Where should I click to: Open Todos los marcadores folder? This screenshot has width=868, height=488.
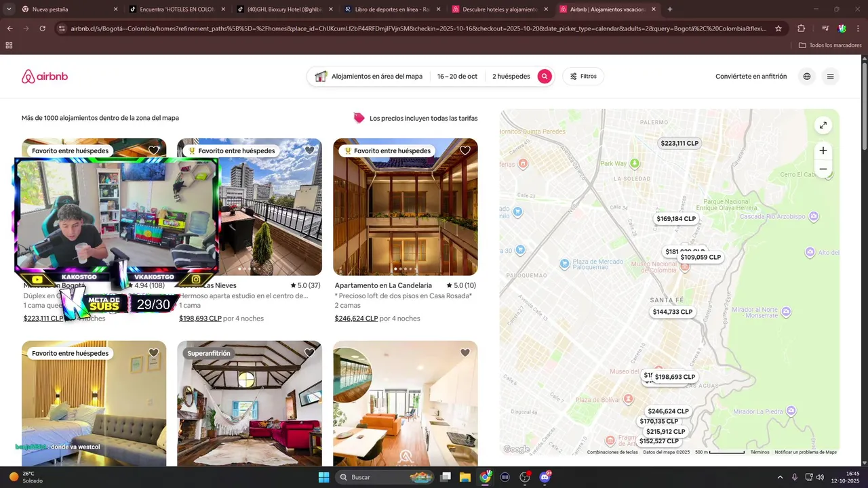tap(830, 45)
